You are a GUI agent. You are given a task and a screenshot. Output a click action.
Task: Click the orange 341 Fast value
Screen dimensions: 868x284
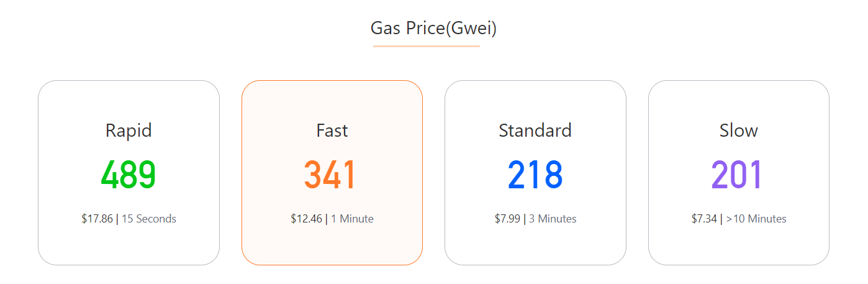[x=330, y=175]
